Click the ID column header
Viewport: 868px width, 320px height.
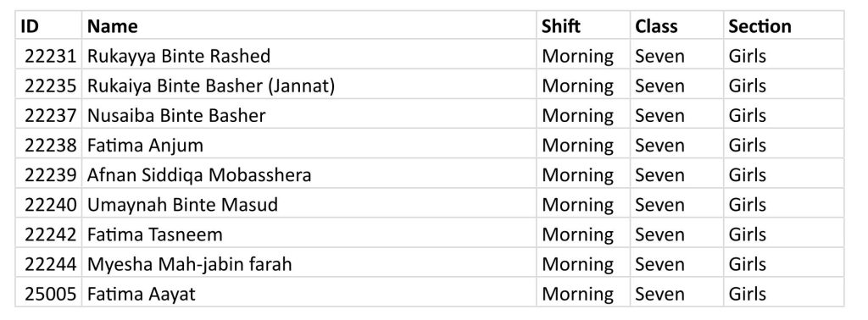(48, 25)
